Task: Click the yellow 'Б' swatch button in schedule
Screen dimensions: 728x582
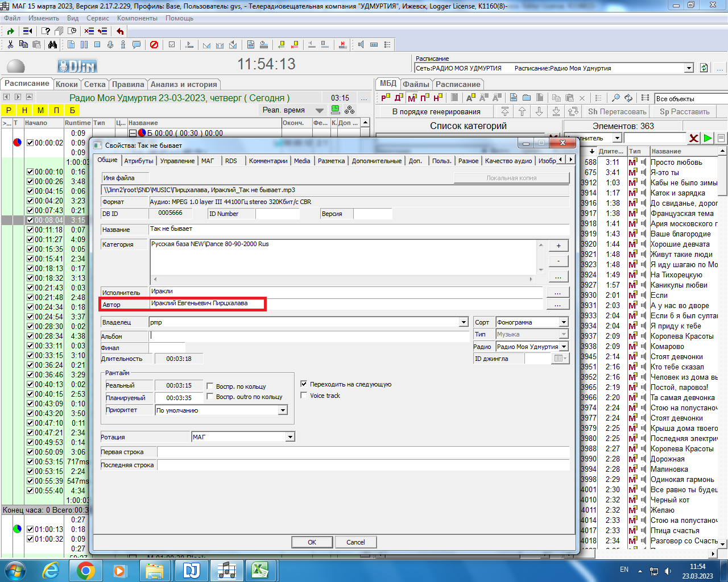Action: click(72, 110)
